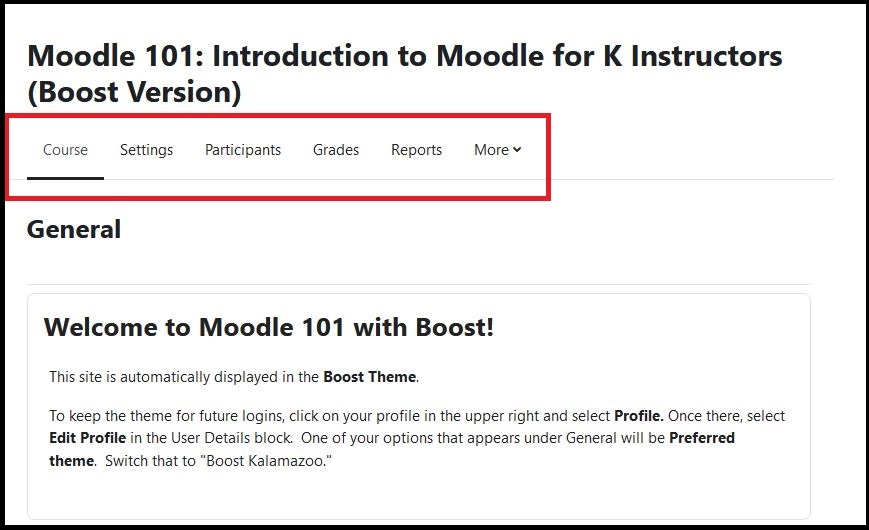Click the "Boost Kalamazoo." quoted text

pyautogui.click(x=268, y=461)
